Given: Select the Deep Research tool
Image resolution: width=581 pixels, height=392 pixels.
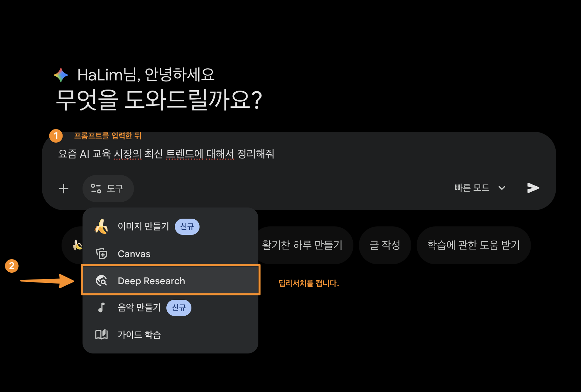Looking at the screenshot, I should tap(151, 280).
